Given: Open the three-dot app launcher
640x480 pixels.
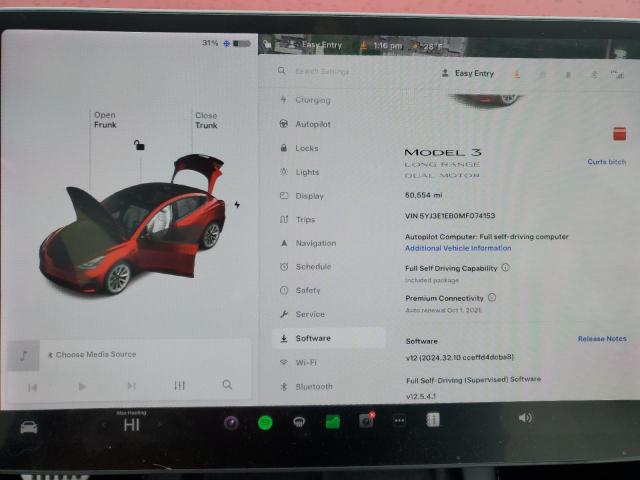Looking at the screenshot, I should click(x=399, y=420).
